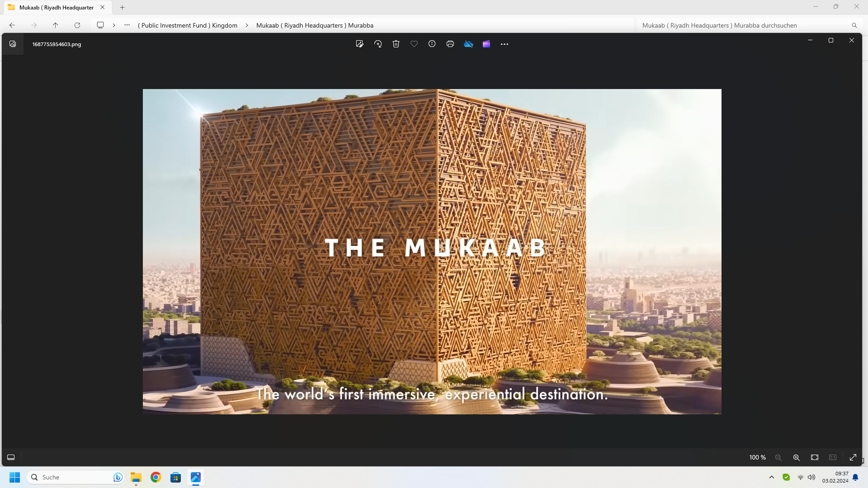Open Clipchamp video editor icon
Image resolution: width=868 pixels, height=488 pixels.
(x=486, y=44)
